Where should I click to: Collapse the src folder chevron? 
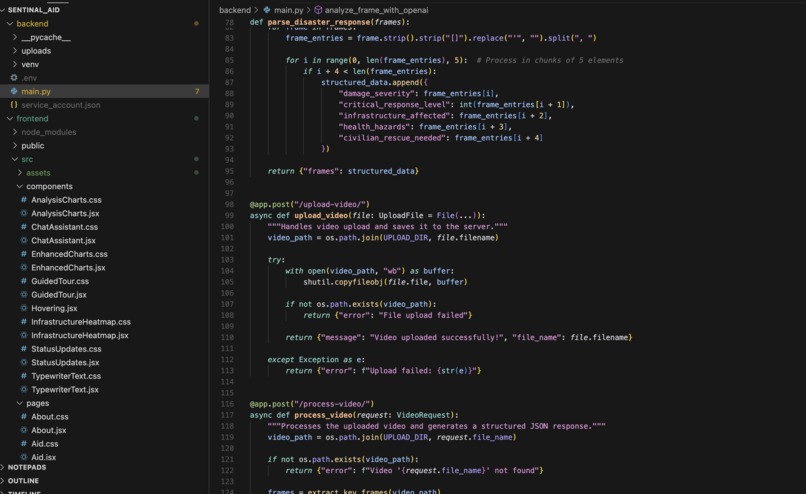click(x=15, y=159)
